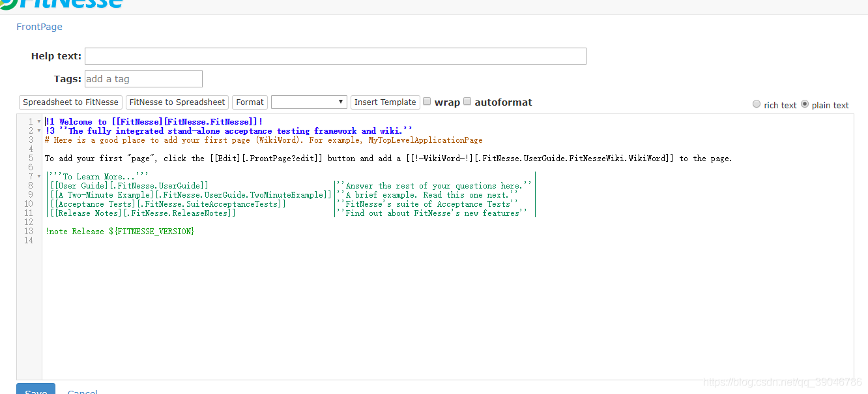Click the 'To add your first page' line
The height and width of the screenshot is (394, 868).
[388, 159]
